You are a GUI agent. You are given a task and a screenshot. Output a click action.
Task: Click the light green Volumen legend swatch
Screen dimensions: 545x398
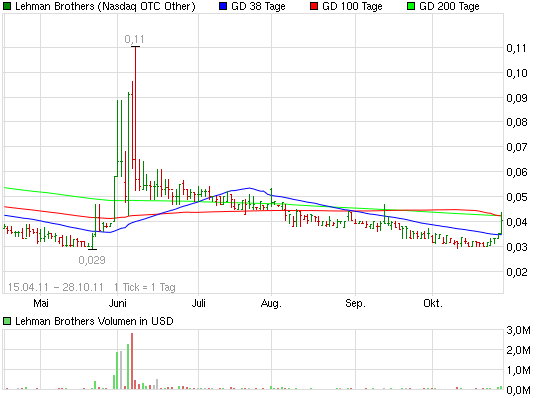coord(7,321)
